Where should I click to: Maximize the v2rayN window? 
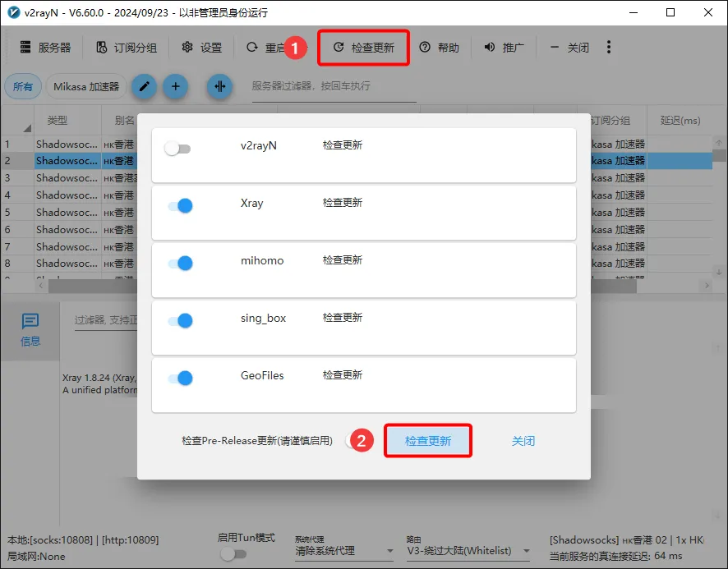[670, 12]
